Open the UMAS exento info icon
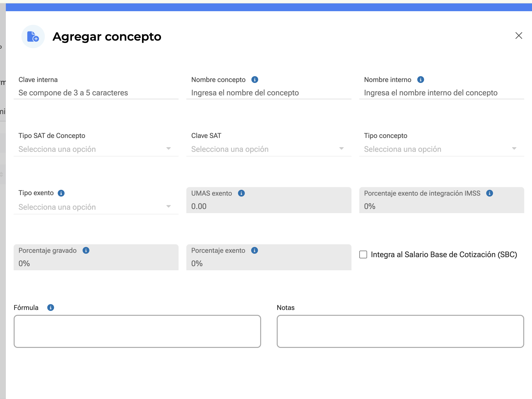This screenshot has width=532, height=399. pyautogui.click(x=241, y=193)
